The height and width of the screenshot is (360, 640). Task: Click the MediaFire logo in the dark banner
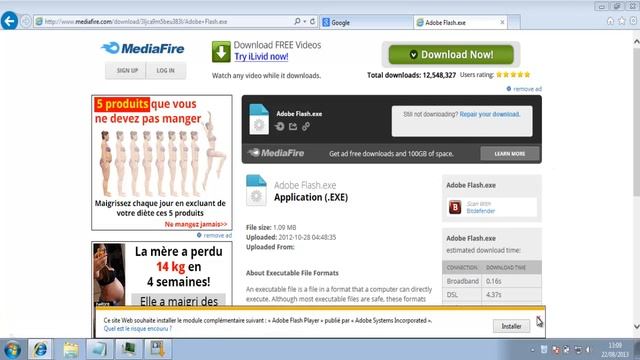[x=276, y=153]
